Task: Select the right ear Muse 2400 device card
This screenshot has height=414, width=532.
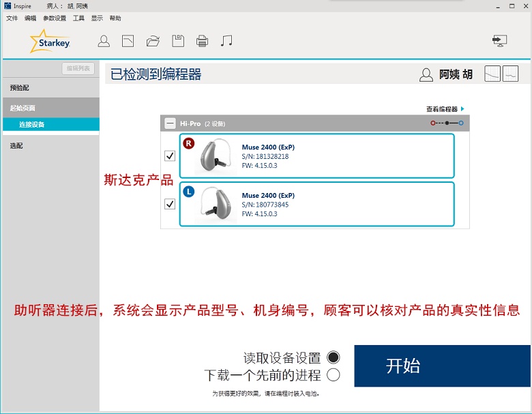Action: [x=316, y=156]
